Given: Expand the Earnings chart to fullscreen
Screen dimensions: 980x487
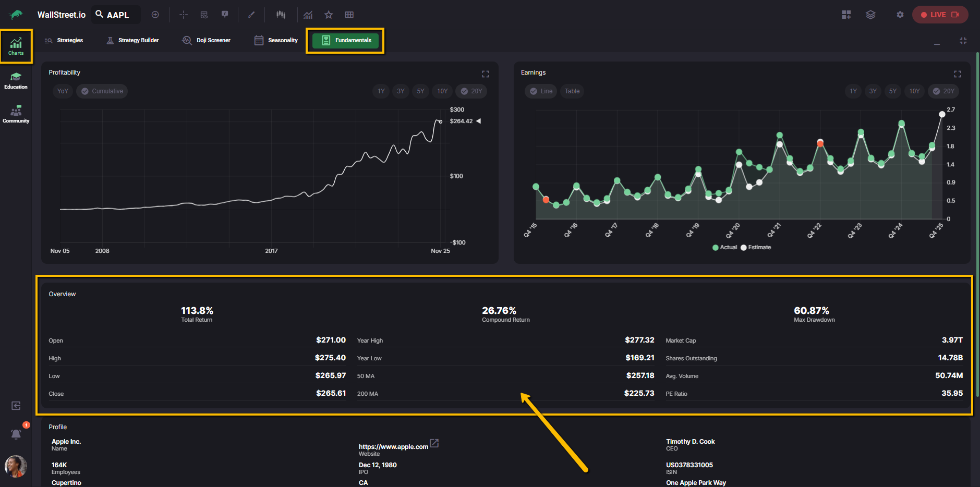Looking at the screenshot, I should [x=957, y=74].
